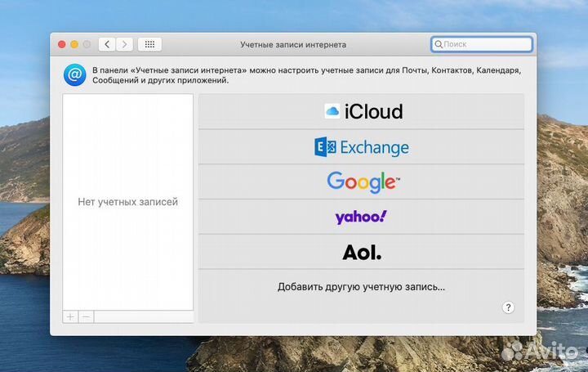Select Добавить другую учетную запись...

coord(361,287)
